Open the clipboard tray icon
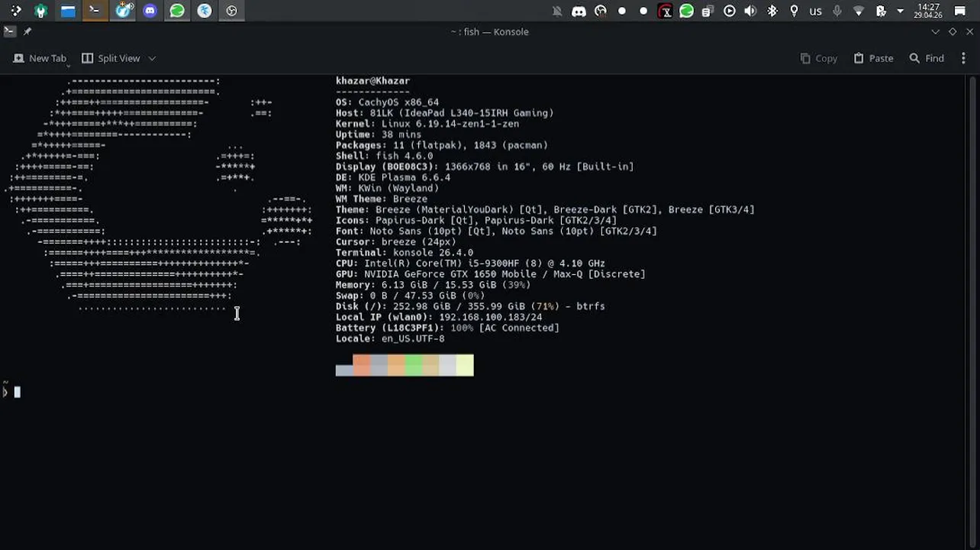980x550 pixels. pyautogui.click(x=708, y=11)
